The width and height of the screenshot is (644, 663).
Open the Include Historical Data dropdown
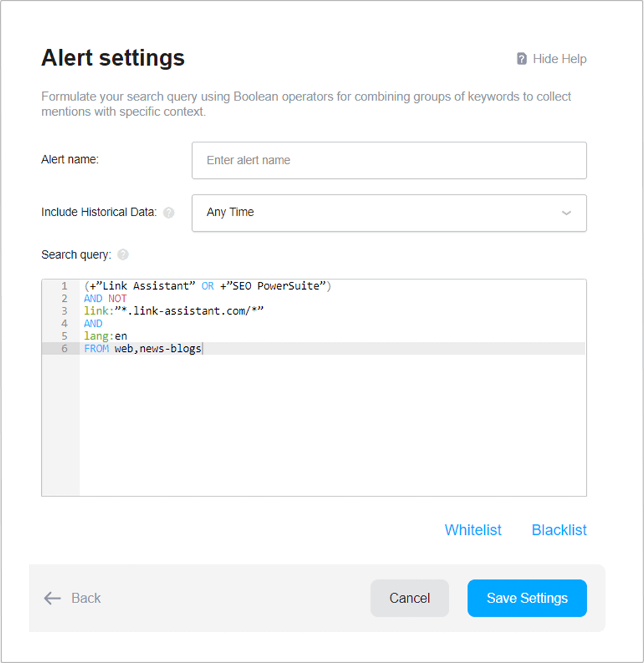pyautogui.click(x=389, y=212)
